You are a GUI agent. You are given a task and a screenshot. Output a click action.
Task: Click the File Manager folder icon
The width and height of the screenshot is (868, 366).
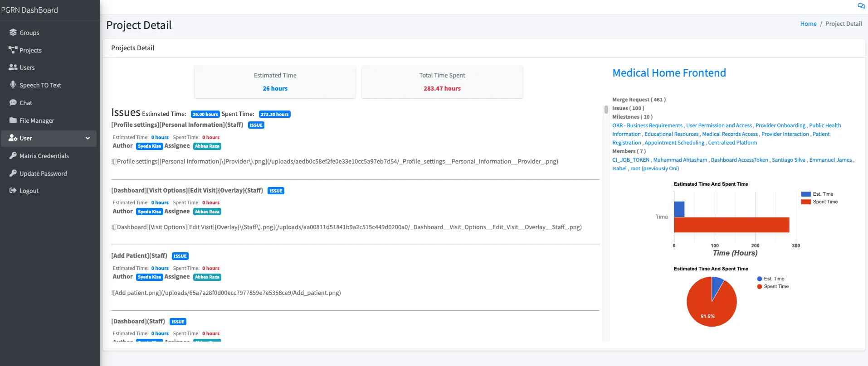tap(13, 120)
